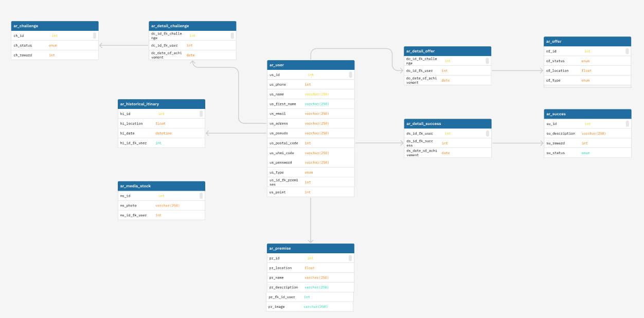
Task: Click the key marker on us_id row
Action: (350, 74)
